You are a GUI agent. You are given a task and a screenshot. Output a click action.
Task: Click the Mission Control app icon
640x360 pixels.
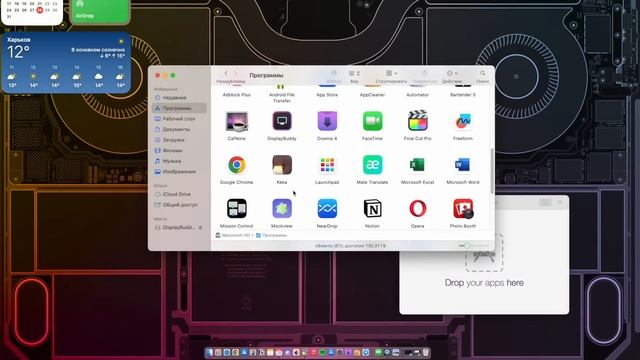(237, 209)
